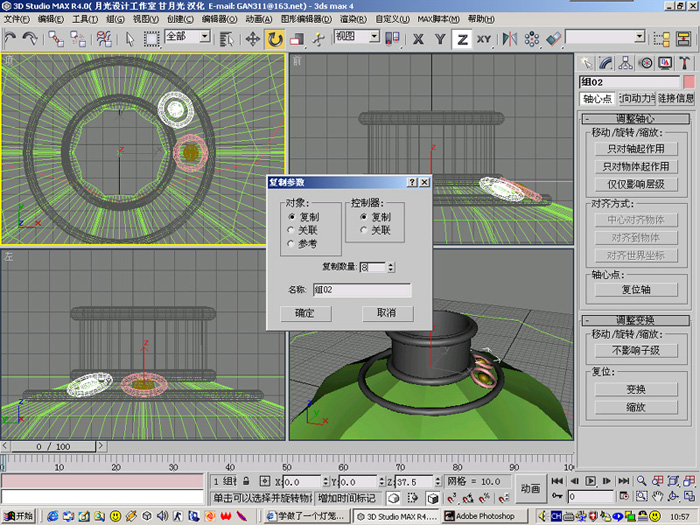
Task: Click the 名称 input field with 组02
Action: point(362,290)
